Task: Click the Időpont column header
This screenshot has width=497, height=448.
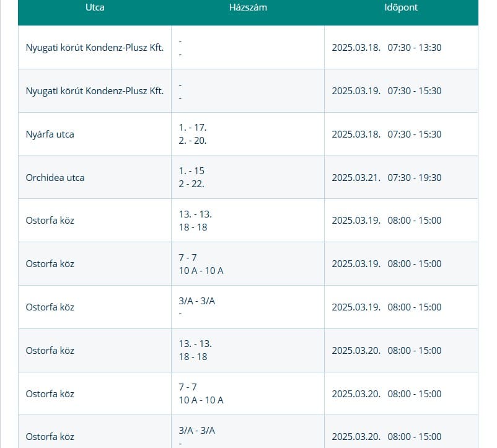Action: click(x=400, y=8)
